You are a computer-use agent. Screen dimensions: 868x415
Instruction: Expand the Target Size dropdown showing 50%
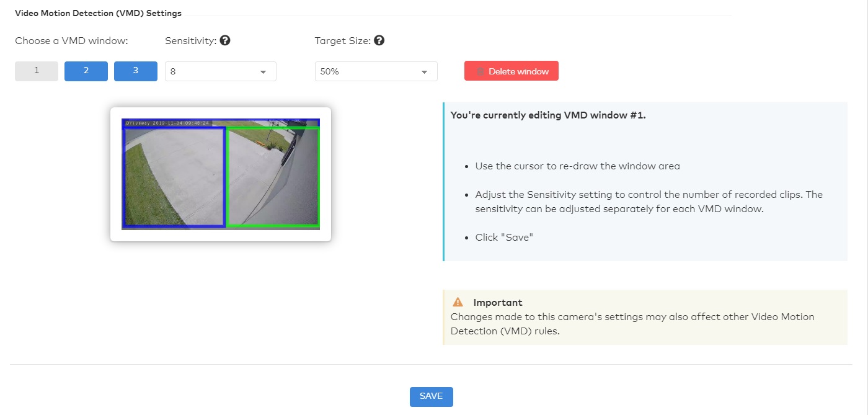pos(376,71)
